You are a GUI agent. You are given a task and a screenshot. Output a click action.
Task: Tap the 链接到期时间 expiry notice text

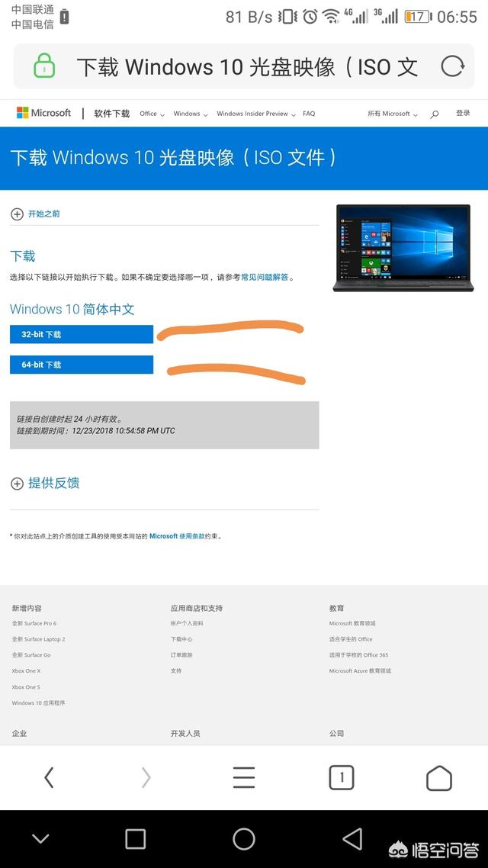96,431
